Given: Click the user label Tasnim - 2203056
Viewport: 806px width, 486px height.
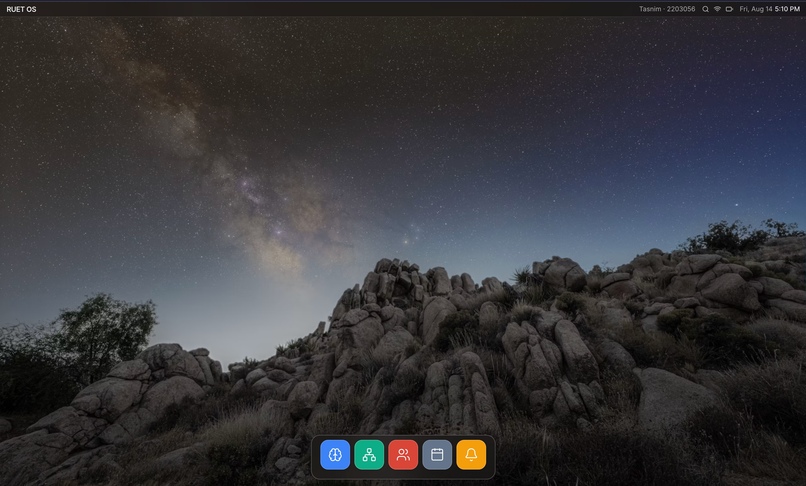Looking at the screenshot, I should pos(667,9).
